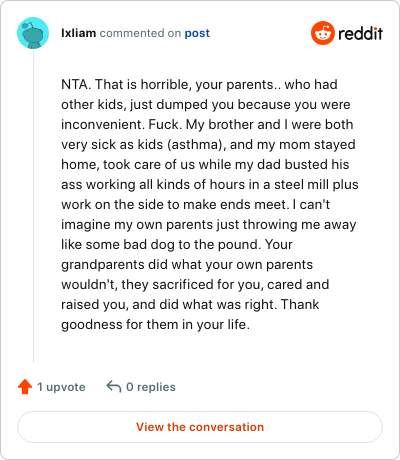The height and width of the screenshot is (460, 400).
Task: Click View the conversation button
Action: [200, 427]
